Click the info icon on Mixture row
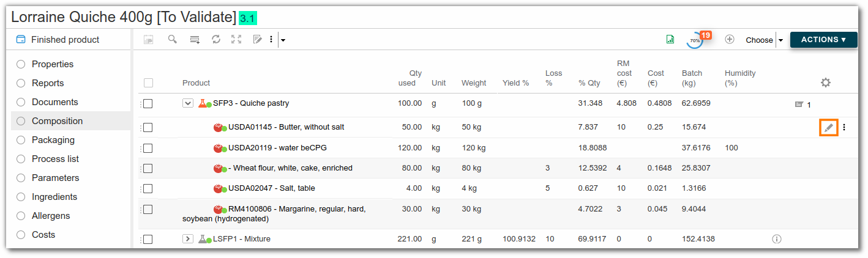The width and height of the screenshot is (868, 258). click(x=777, y=239)
